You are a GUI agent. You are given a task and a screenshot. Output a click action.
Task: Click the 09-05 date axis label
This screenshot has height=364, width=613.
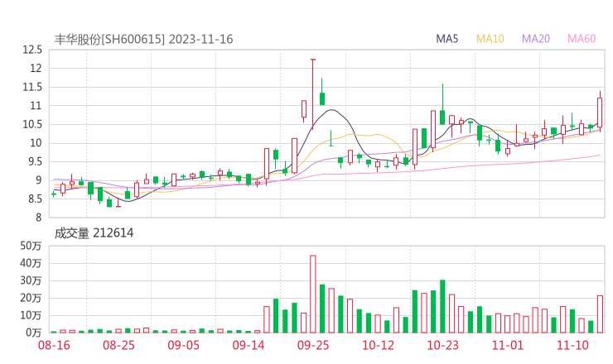click(183, 345)
